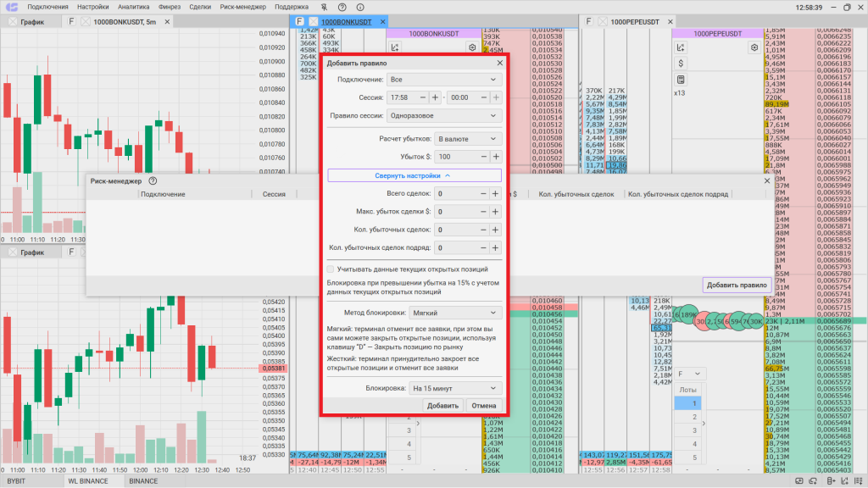Increase Макс. убыток сделки $ with plus
868x488 pixels.
(x=495, y=211)
